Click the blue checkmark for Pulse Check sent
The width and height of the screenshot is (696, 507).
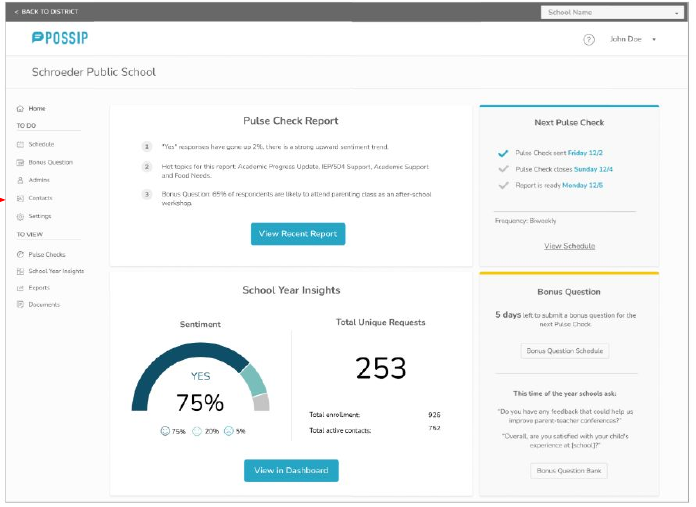tap(503, 153)
